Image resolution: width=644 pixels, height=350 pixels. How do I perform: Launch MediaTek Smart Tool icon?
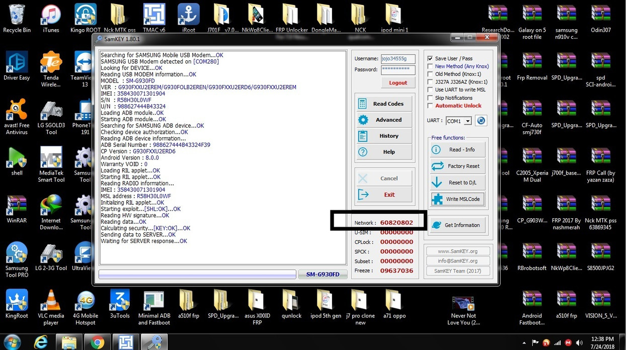coord(51,164)
